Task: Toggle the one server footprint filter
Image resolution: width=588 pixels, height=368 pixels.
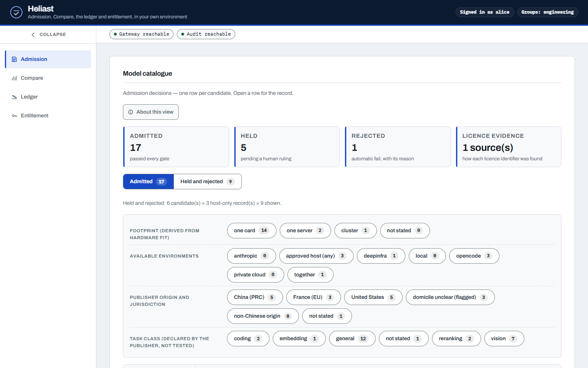Action: pyautogui.click(x=305, y=231)
